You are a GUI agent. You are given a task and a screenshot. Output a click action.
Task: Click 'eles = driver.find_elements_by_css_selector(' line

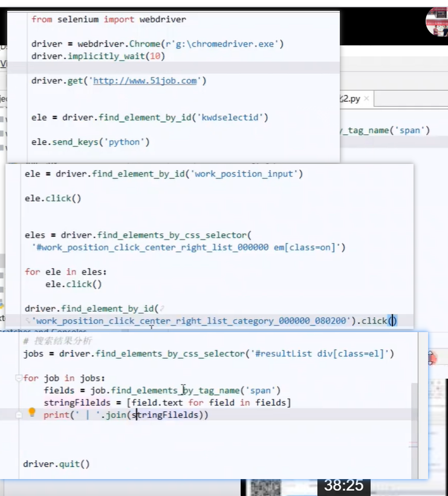(x=138, y=235)
